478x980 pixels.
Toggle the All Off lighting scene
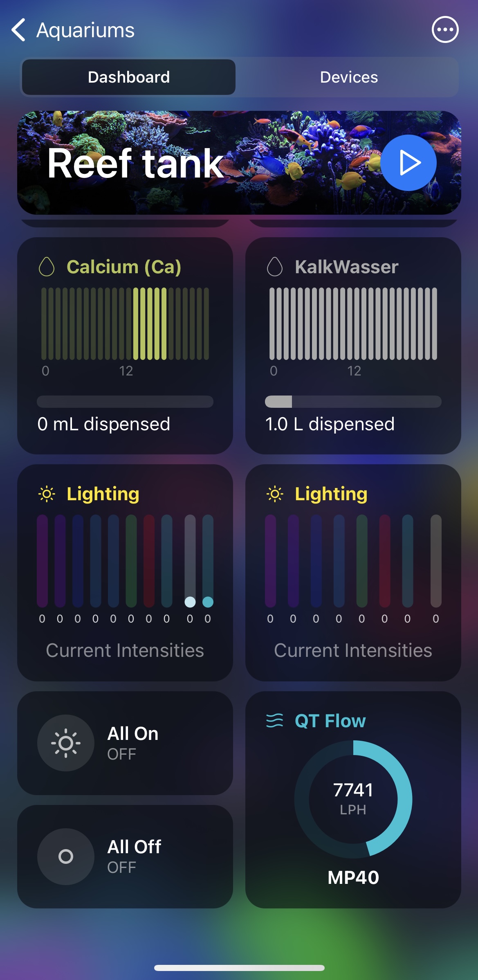66,856
